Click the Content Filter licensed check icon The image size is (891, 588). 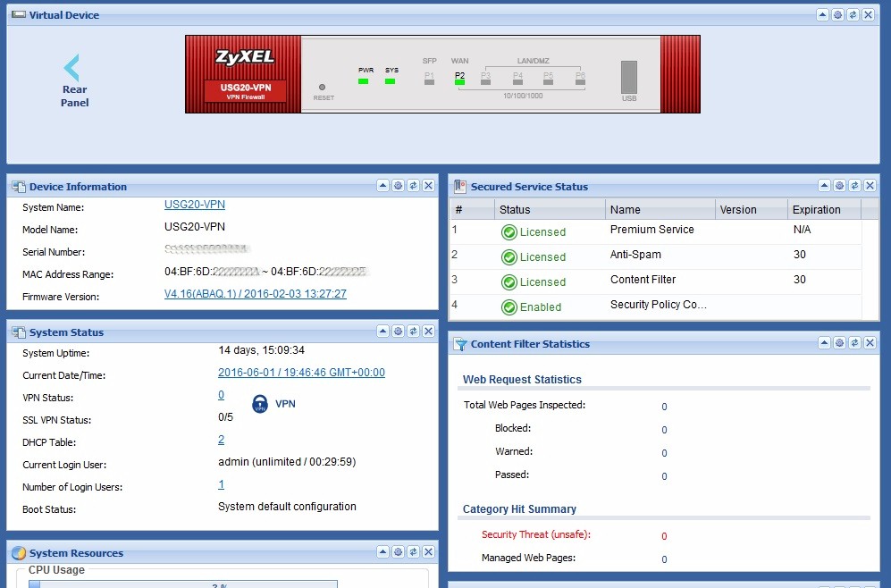coord(509,281)
